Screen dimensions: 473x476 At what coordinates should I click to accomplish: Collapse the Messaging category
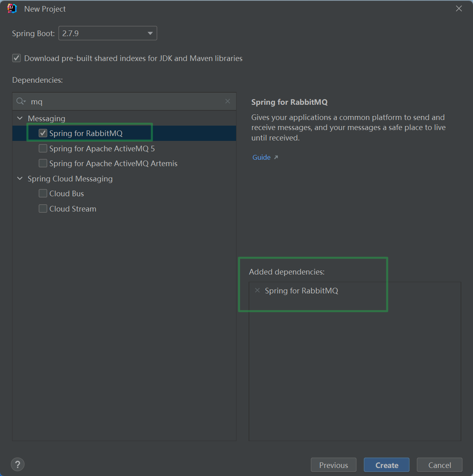point(20,118)
